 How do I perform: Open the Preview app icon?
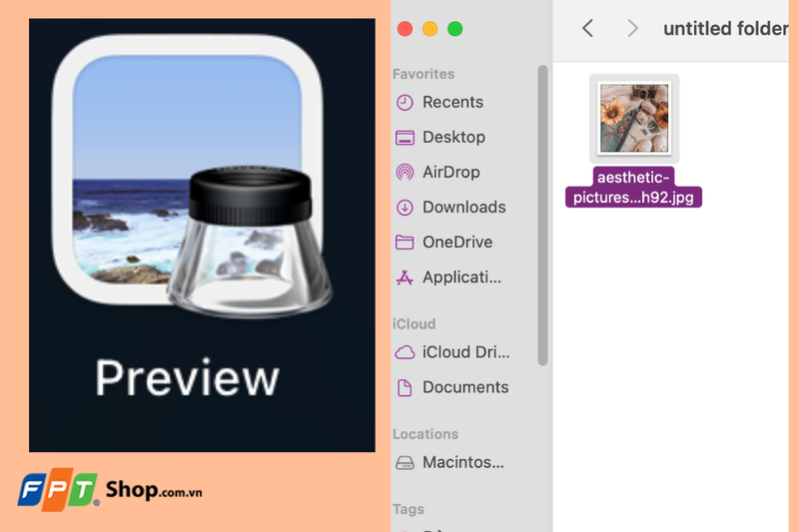193,176
